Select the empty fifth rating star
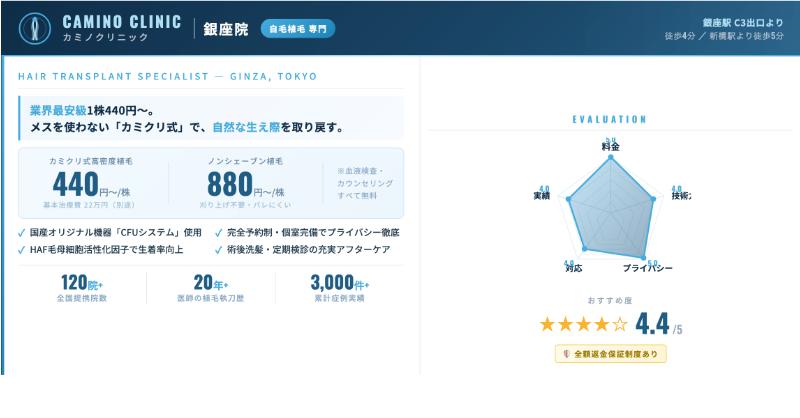The height and width of the screenshot is (418, 800). (619, 324)
